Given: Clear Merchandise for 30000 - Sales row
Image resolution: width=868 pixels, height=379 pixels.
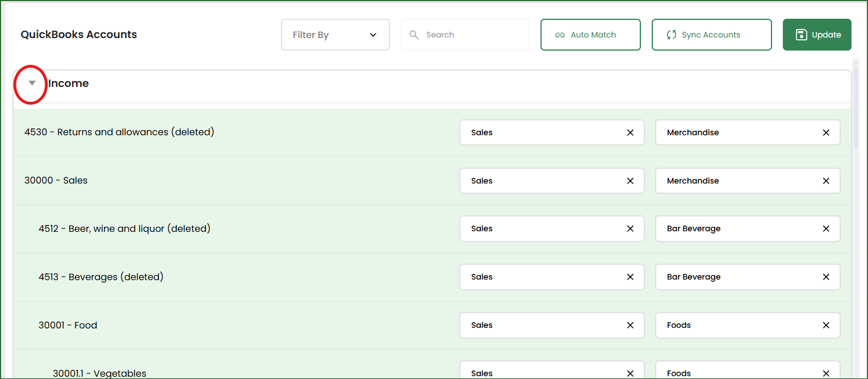Looking at the screenshot, I should pos(826,181).
